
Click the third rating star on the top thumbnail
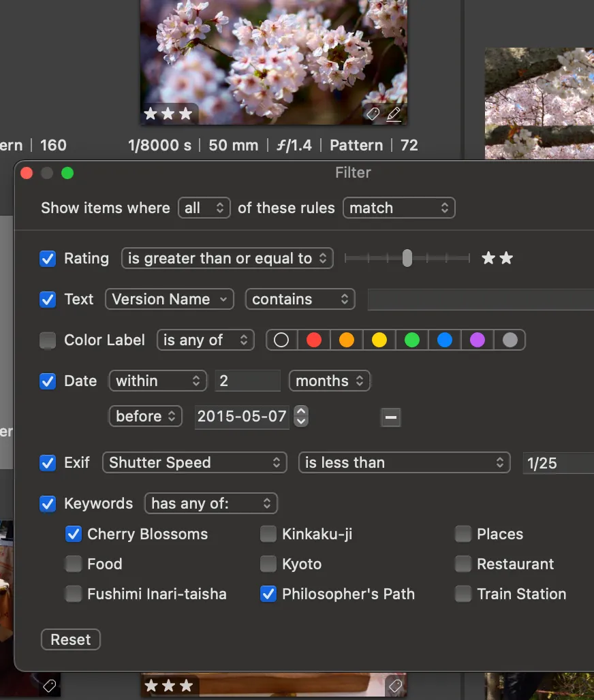point(185,114)
